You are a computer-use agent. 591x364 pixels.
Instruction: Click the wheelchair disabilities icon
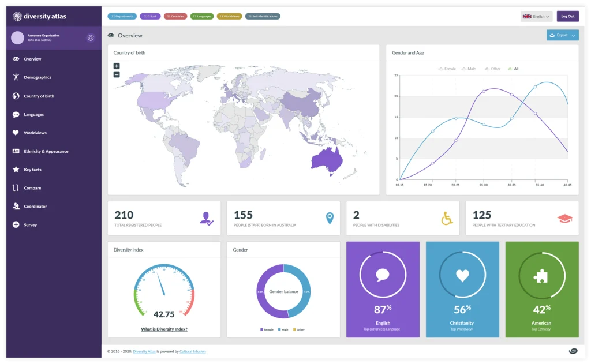click(x=447, y=219)
